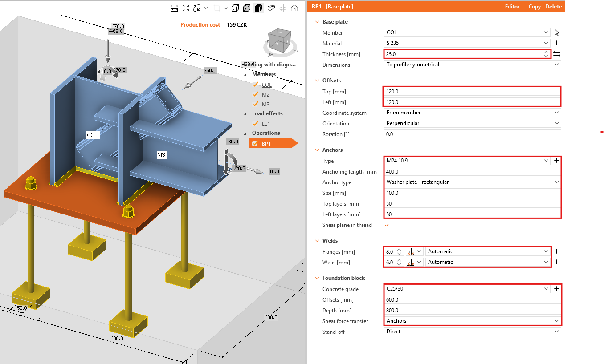Select the COL member link in the tree
The image size is (604, 364).
coord(266,85)
